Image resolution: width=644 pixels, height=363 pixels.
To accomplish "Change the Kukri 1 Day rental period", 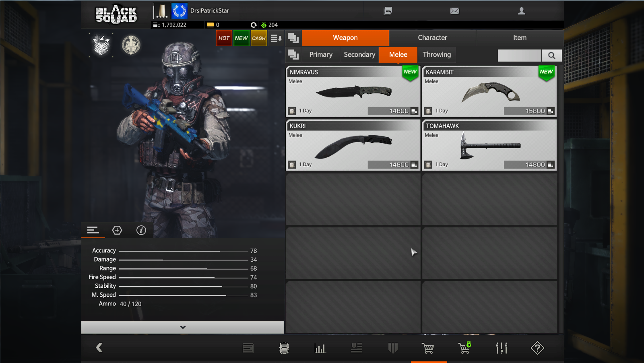I will click(300, 165).
